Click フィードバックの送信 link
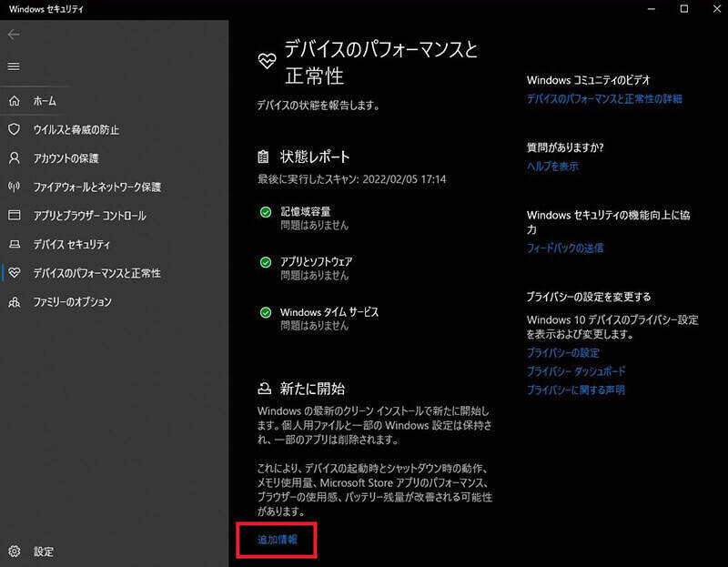Image resolution: width=728 pixels, height=567 pixels. pos(565,248)
